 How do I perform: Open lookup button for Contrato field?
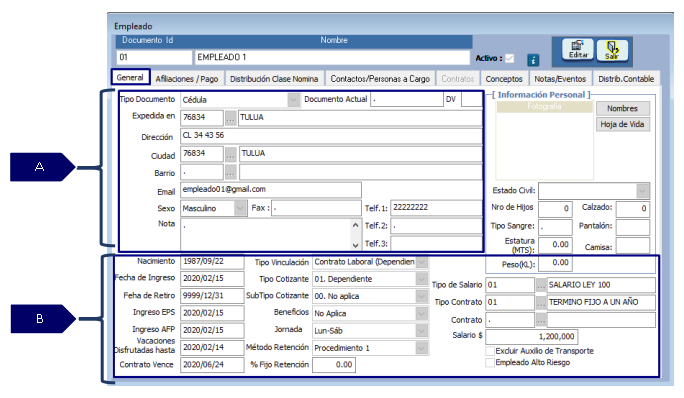[540, 320]
